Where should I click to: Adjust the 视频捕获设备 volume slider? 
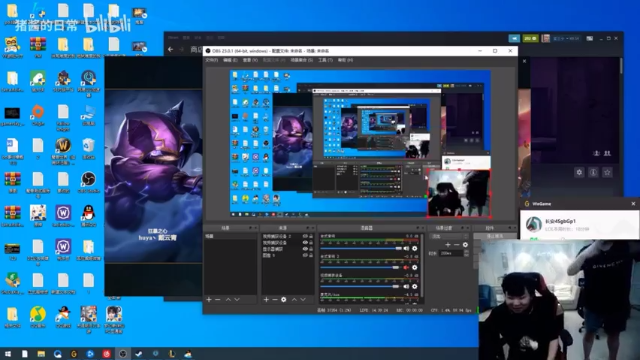(x=361, y=287)
